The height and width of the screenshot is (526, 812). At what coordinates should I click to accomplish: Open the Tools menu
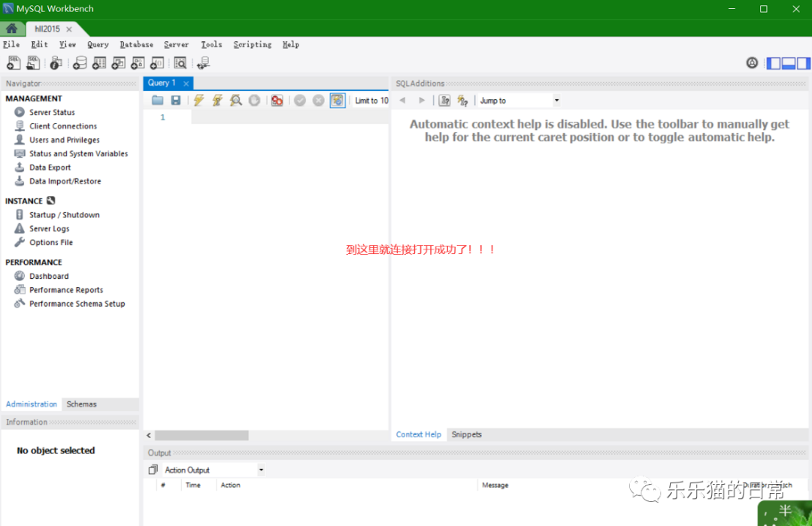[x=211, y=44]
